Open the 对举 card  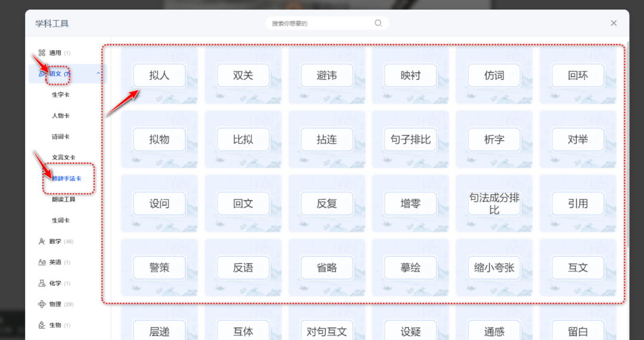578,140
